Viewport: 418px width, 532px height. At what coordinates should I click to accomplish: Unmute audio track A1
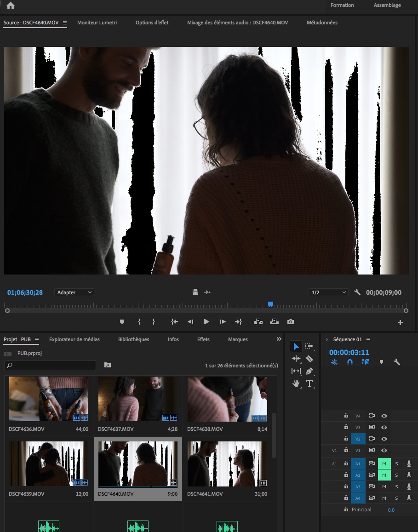[x=384, y=463]
